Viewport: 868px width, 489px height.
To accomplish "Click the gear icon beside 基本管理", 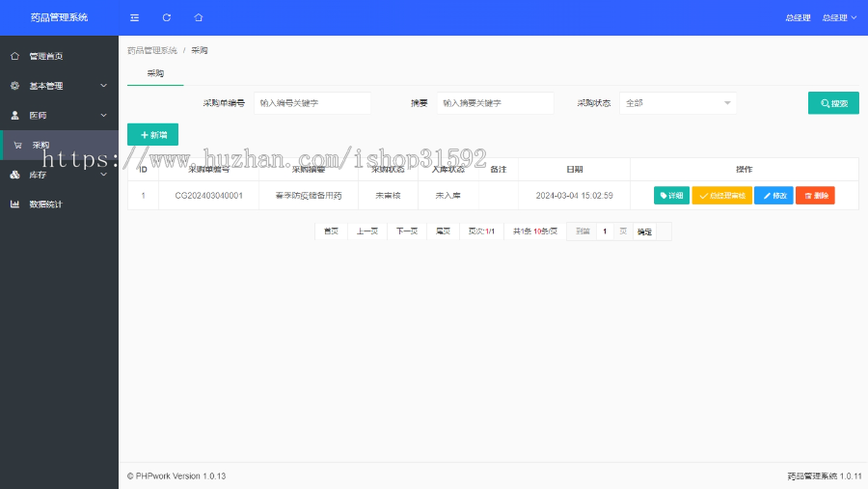I will pos(14,86).
